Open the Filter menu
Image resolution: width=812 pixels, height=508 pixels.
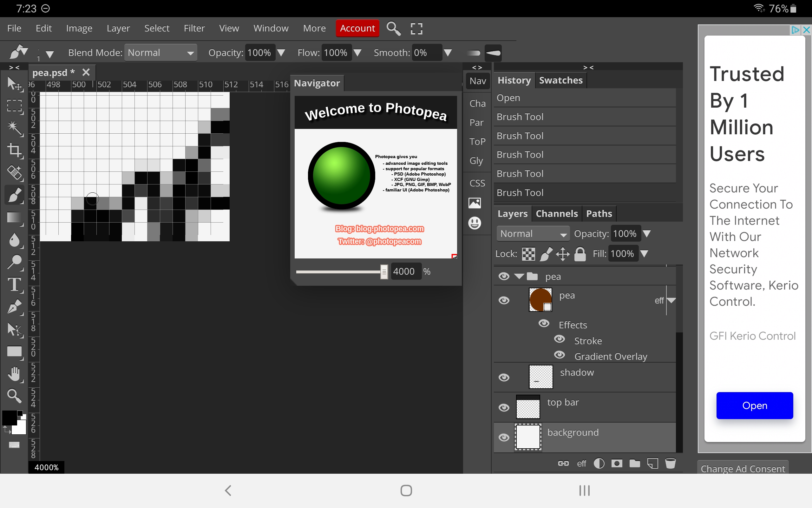[x=194, y=28]
